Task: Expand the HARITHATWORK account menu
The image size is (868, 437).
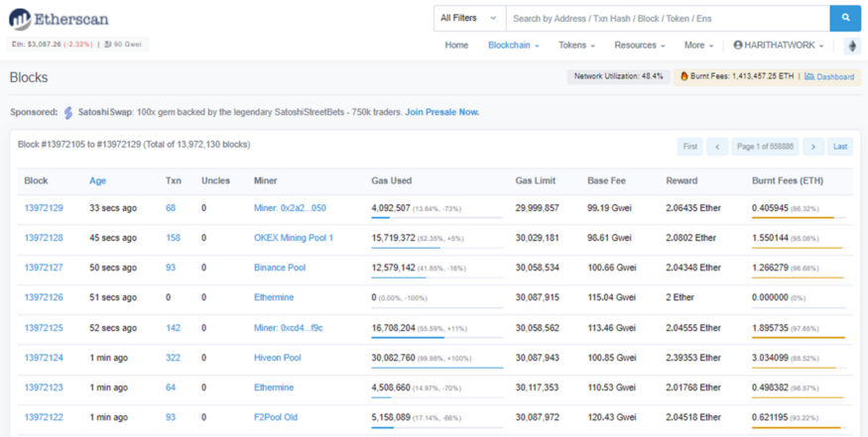Action: [779, 46]
